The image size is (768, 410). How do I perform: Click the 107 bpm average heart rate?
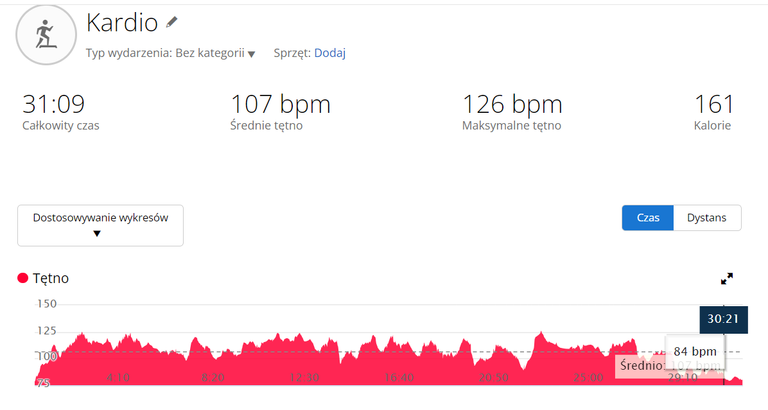pos(281,104)
